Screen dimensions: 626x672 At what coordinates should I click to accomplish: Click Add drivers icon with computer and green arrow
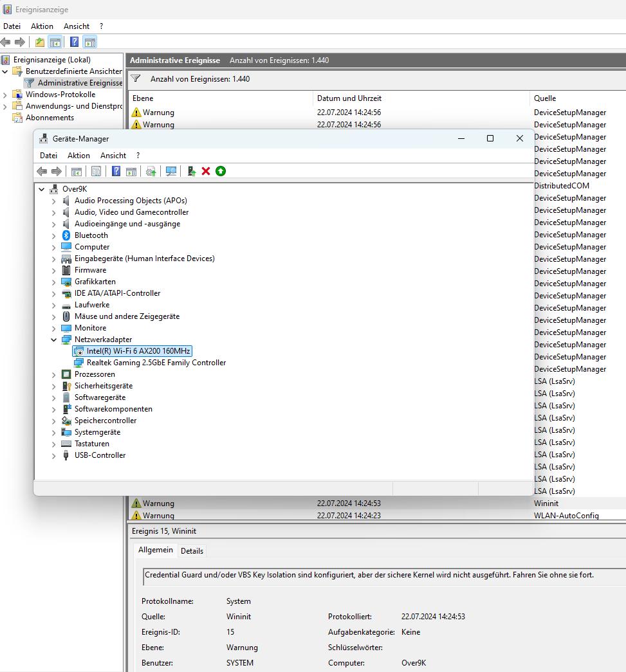(191, 172)
